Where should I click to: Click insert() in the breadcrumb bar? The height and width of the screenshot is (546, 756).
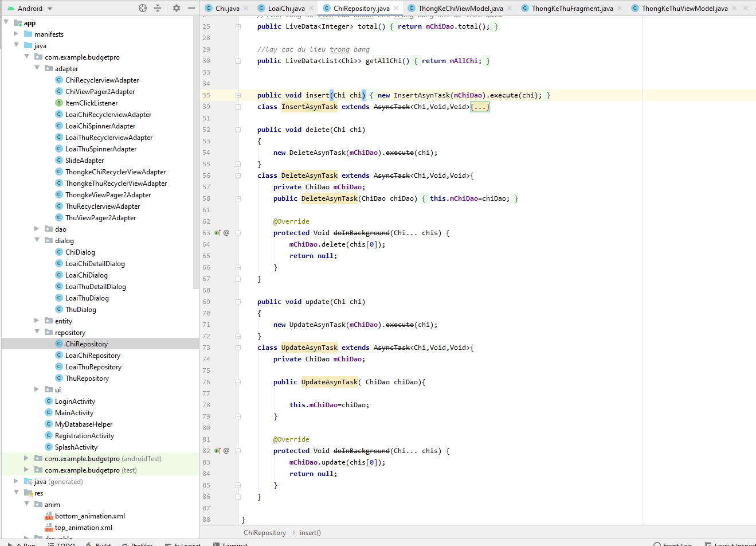(310, 533)
